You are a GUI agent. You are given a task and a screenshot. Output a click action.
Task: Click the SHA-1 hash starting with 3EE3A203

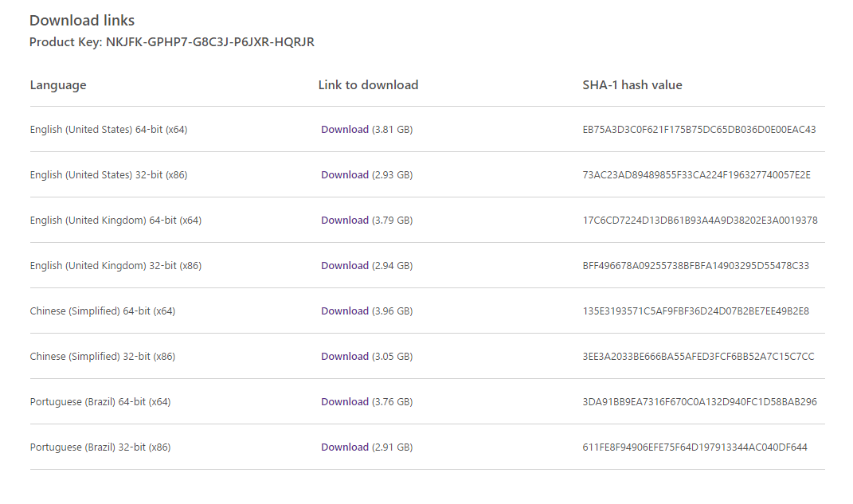pos(698,356)
